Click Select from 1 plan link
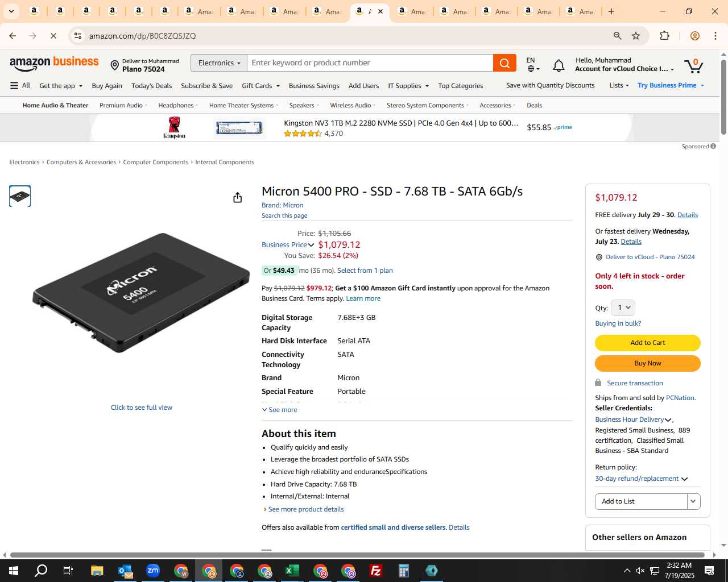 (365, 271)
